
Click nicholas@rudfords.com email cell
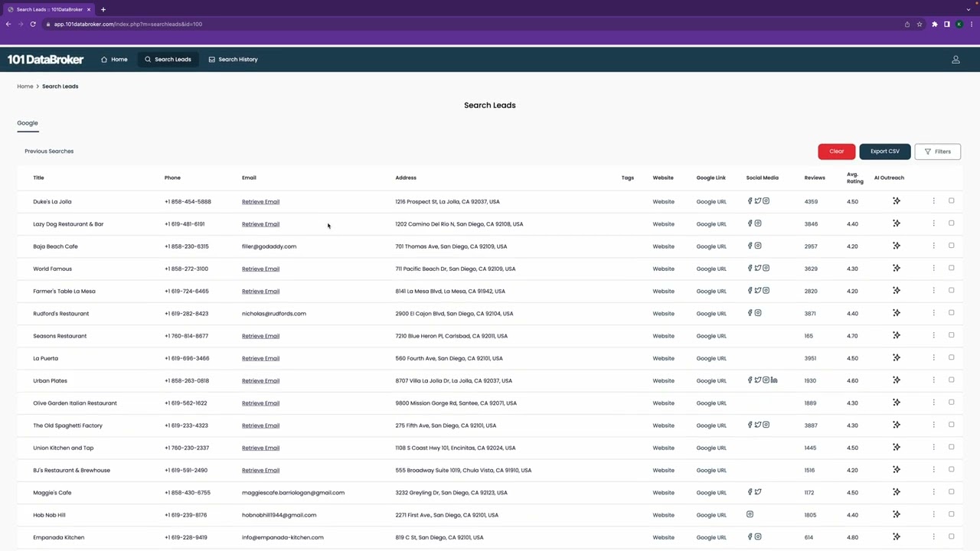[x=274, y=313]
